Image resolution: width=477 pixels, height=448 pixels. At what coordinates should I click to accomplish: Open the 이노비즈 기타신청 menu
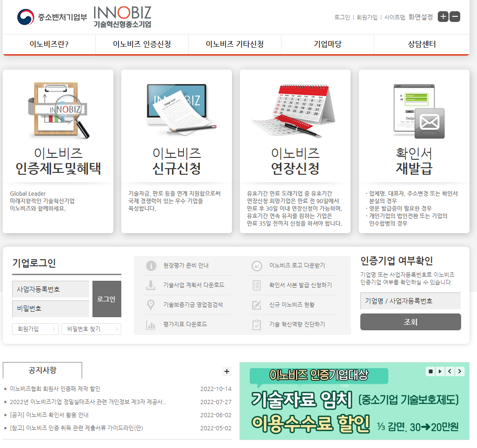click(x=235, y=44)
